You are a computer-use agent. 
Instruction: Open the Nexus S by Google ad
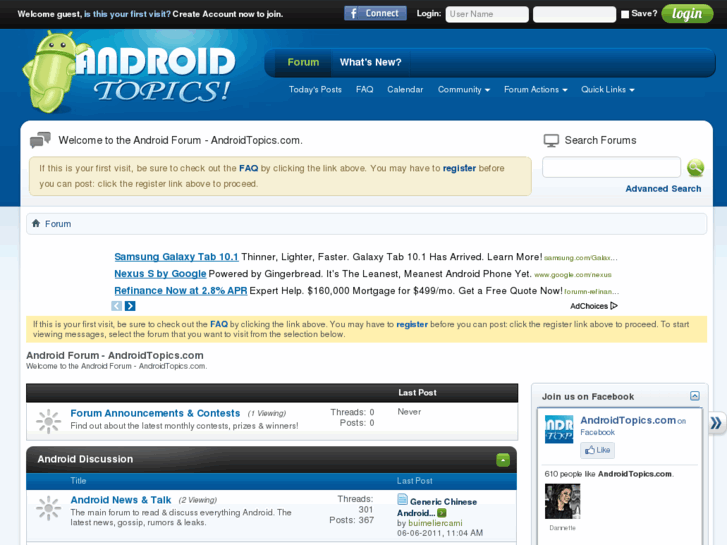160,274
